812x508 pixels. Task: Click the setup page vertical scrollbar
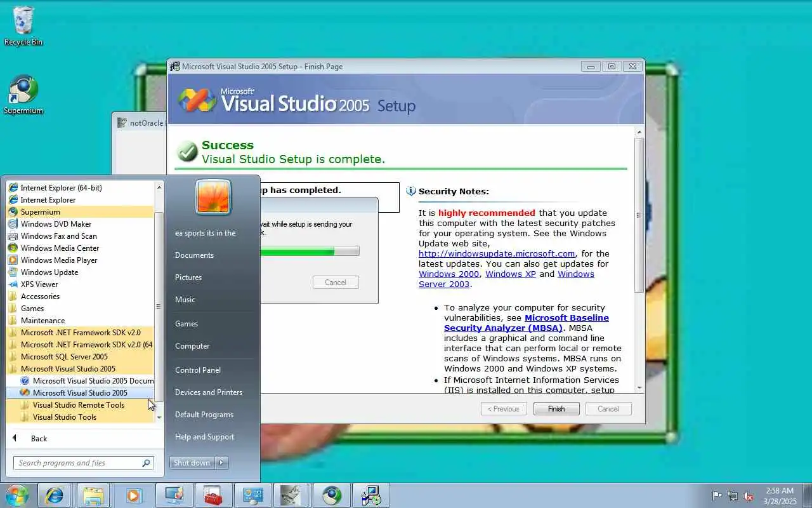639,260
